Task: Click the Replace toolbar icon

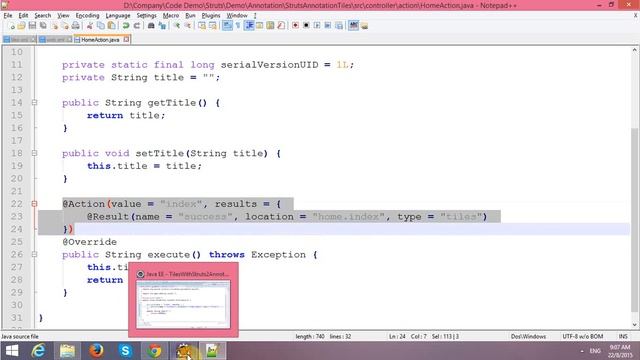Action: tap(162, 26)
